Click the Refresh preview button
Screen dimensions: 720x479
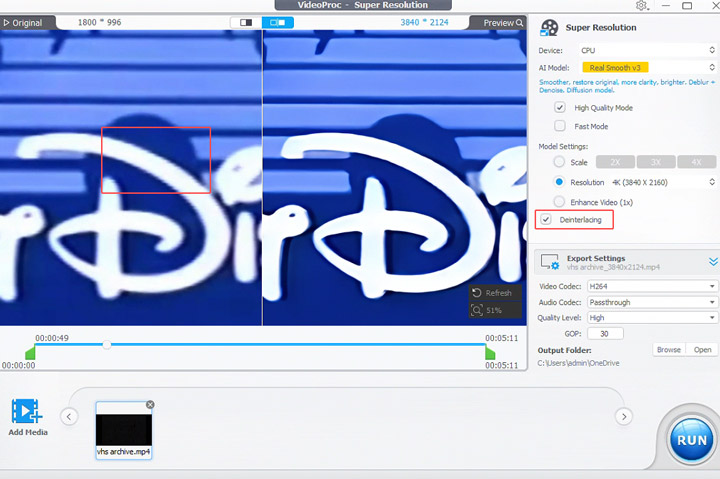tap(495, 293)
